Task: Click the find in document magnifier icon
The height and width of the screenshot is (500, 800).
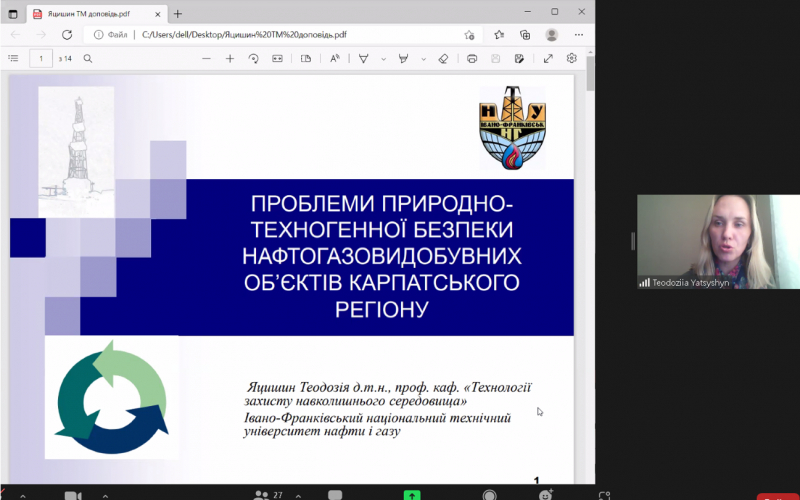Action: pos(88,59)
